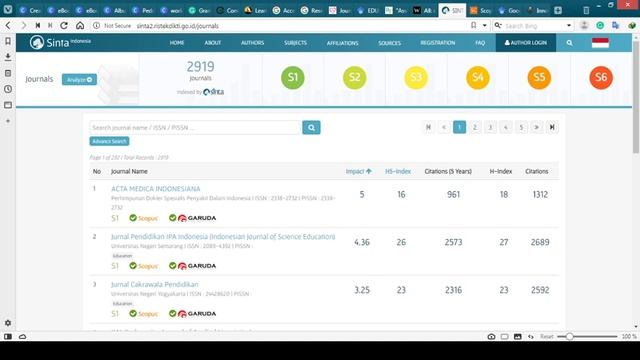640x360 pixels.
Task: Reload the current page
Action: pos(64,25)
